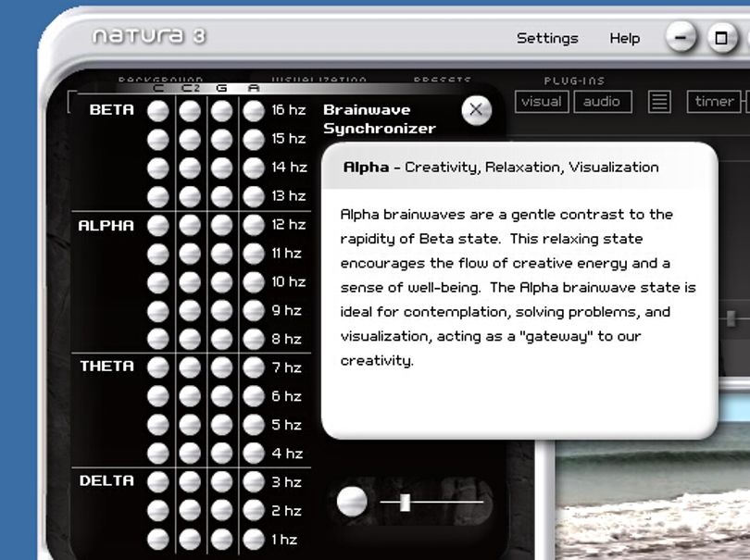Click the visual plug-in button
This screenshot has height=560, width=750.
click(542, 102)
